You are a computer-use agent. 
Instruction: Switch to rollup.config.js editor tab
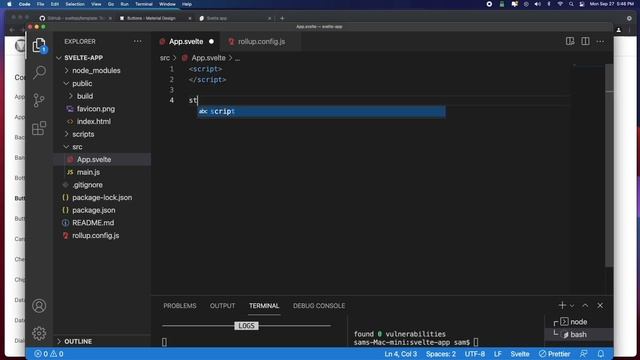point(261,42)
